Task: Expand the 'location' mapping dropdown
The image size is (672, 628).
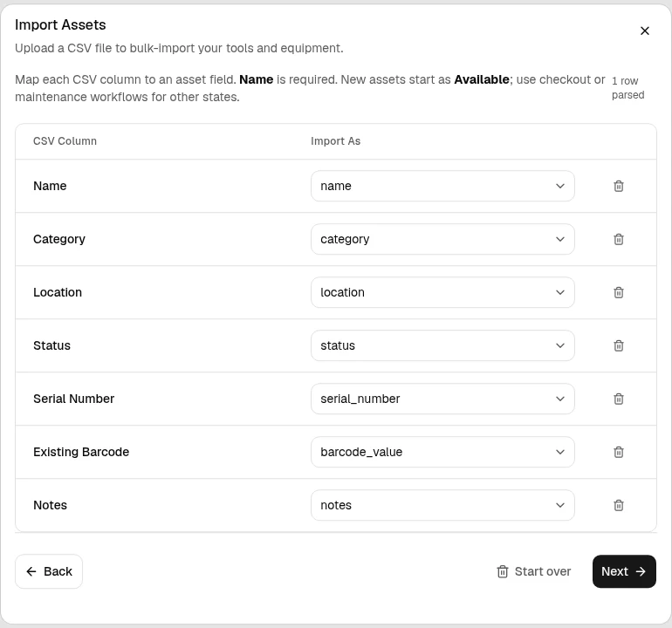Action: tap(442, 292)
